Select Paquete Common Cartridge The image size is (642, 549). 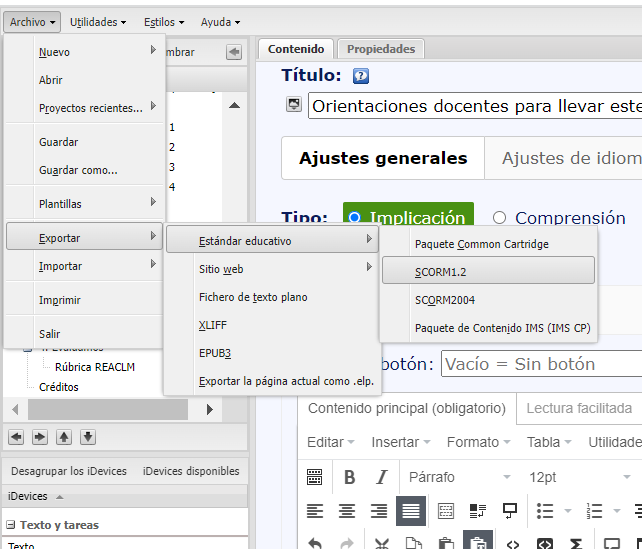pyautogui.click(x=488, y=244)
